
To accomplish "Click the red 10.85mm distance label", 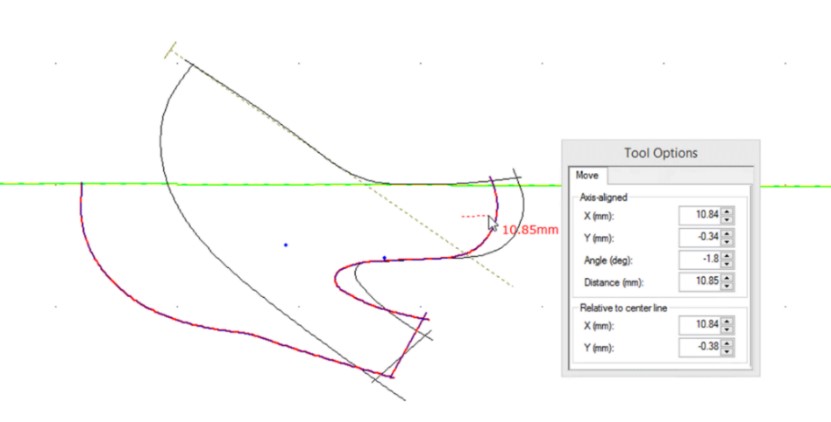I will 530,230.
